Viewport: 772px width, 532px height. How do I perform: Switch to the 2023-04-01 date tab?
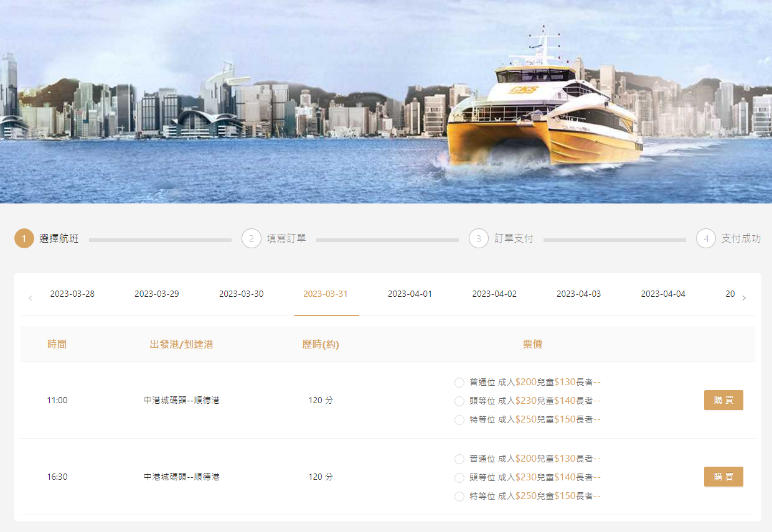pyautogui.click(x=410, y=294)
